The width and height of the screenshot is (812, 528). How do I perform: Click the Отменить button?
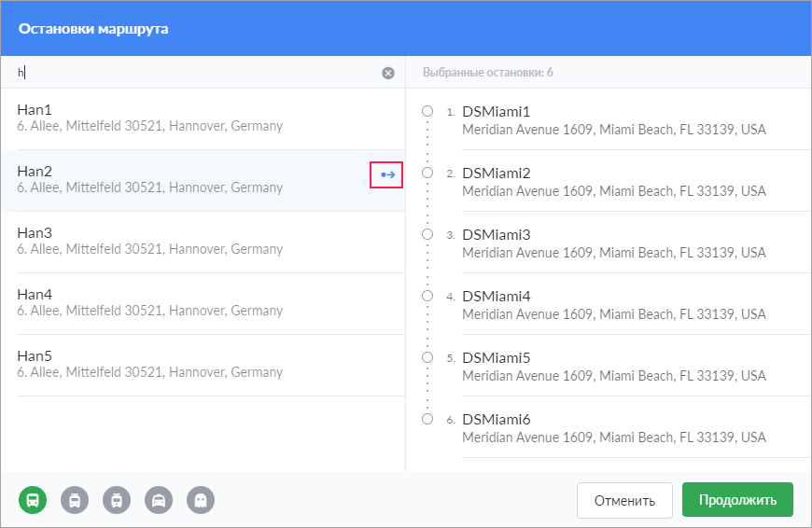pos(624,500)
